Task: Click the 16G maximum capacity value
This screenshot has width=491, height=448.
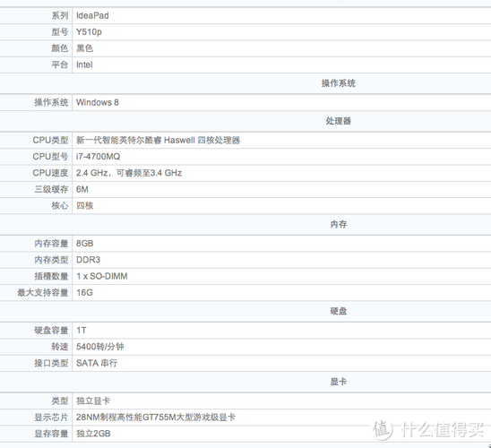Action: click(84, 293)
